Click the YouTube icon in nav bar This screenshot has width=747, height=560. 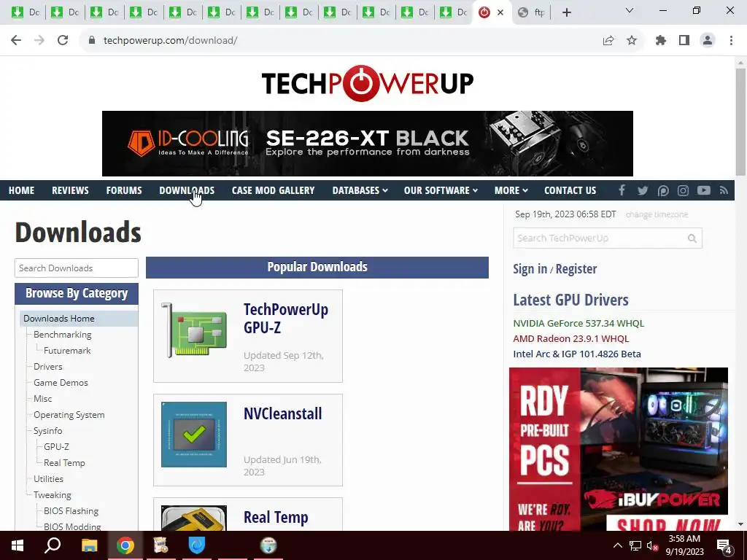click(704, 190)
